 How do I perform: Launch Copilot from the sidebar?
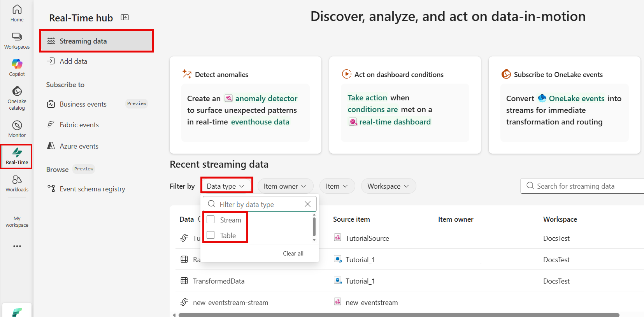coord(17,68)
